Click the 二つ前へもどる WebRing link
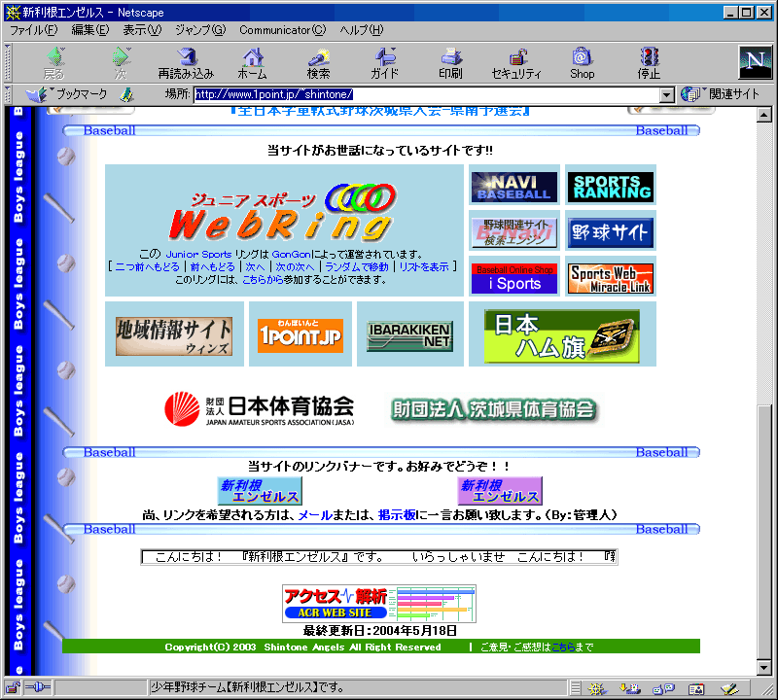The height and width of the screenshot is (700, 778). point(148,267)
